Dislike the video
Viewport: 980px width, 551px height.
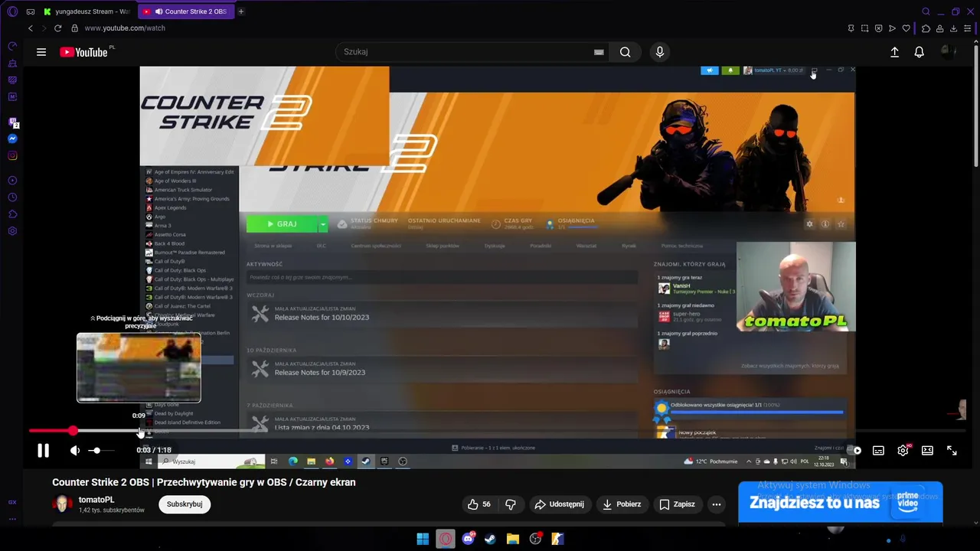(x=511, y=504)
